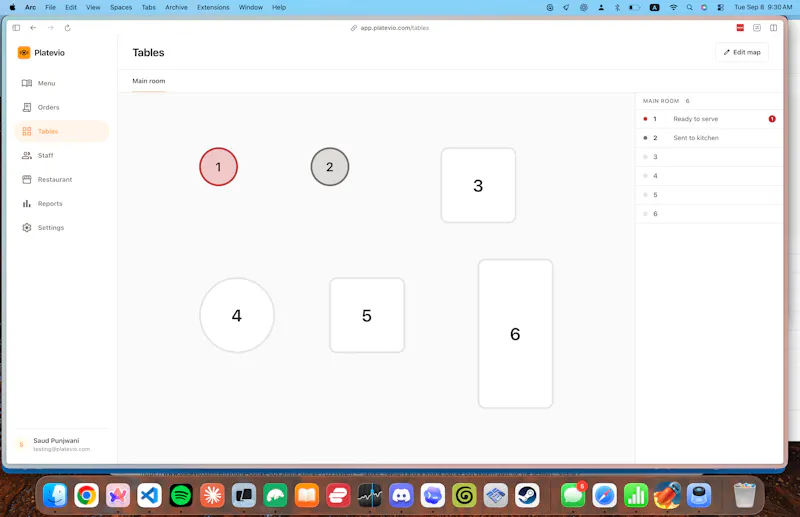Go back with the left arrow
This screenshot has width=800, height=517.
[x=33, y=28]
